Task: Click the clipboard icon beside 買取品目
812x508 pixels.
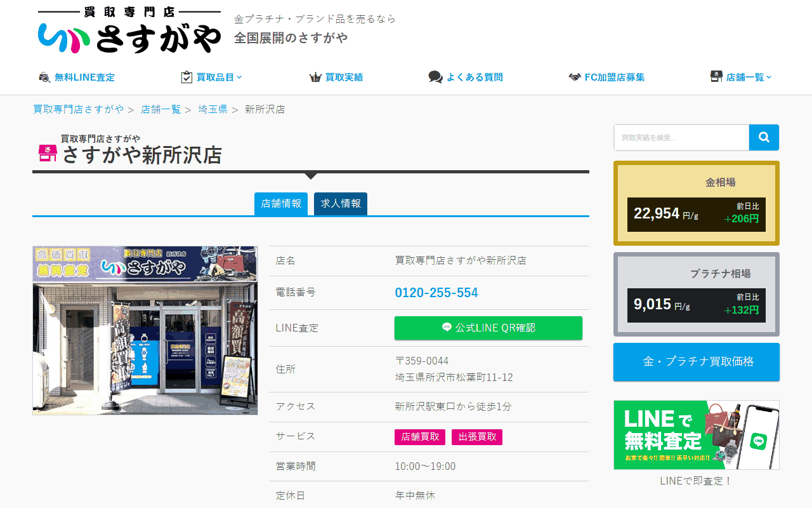Action: click(187, 77)
